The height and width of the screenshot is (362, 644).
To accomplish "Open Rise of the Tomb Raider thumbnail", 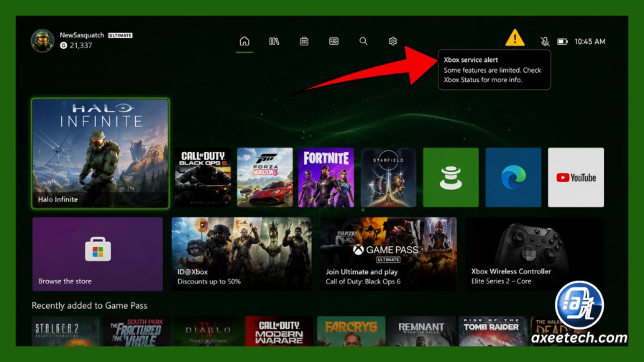I will click(493, 331).
